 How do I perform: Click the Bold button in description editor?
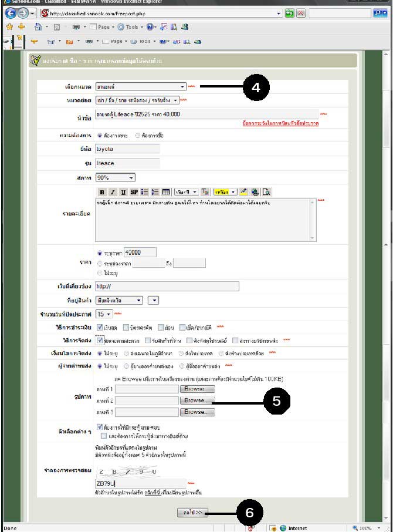102,192
